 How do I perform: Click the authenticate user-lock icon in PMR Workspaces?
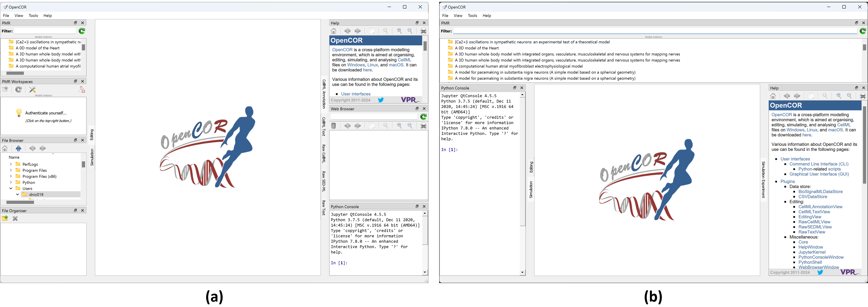pos(82,89)
